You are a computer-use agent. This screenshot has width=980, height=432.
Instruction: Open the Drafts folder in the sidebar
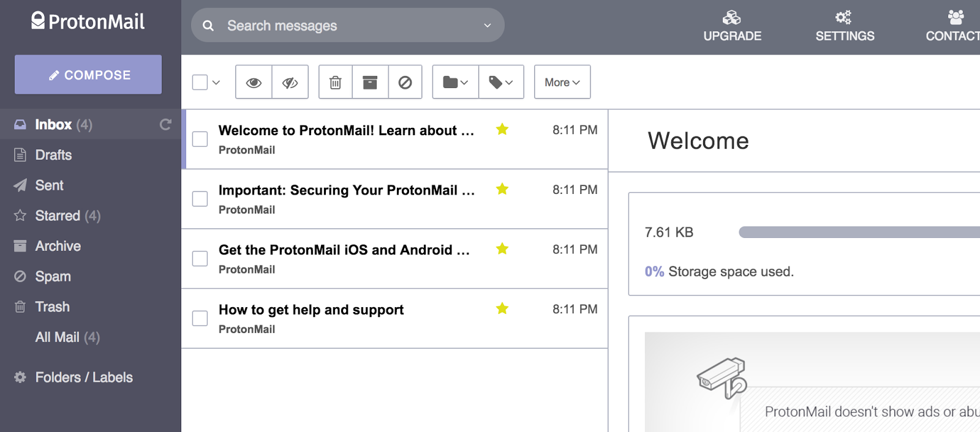[x=53, y=155]
